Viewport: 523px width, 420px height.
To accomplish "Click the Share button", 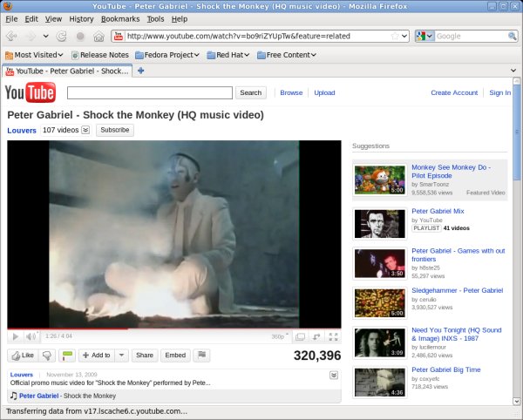I will [x=145, y=356].
